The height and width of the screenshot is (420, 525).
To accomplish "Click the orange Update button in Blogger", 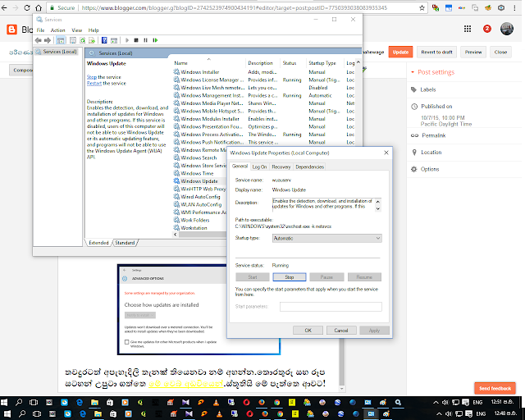I will [400, 52].
